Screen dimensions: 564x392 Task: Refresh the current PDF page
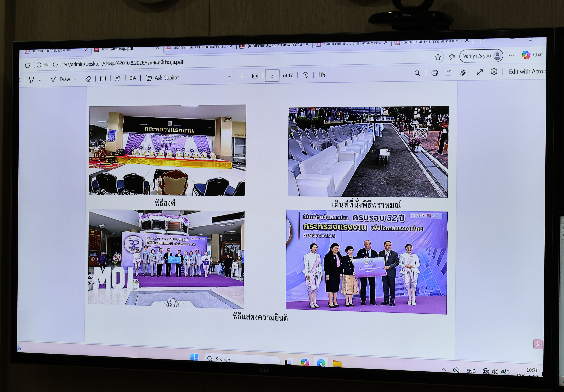coord(27,65)
